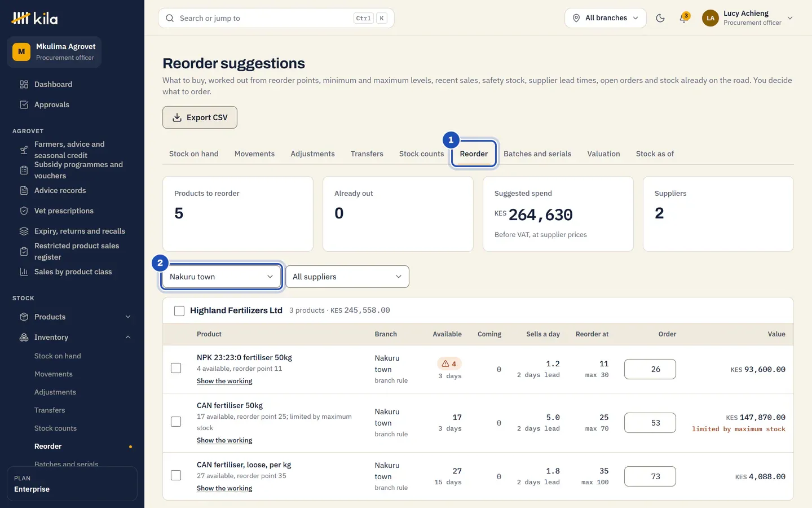Open the Stock counts tab
812x508 pixels.
[x=422, y=154]
